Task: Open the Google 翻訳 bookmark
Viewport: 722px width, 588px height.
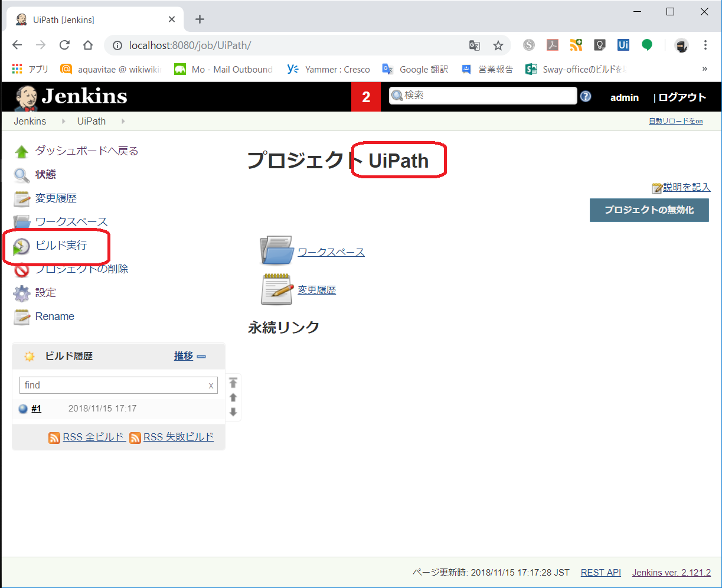Action: pos(416,69)
